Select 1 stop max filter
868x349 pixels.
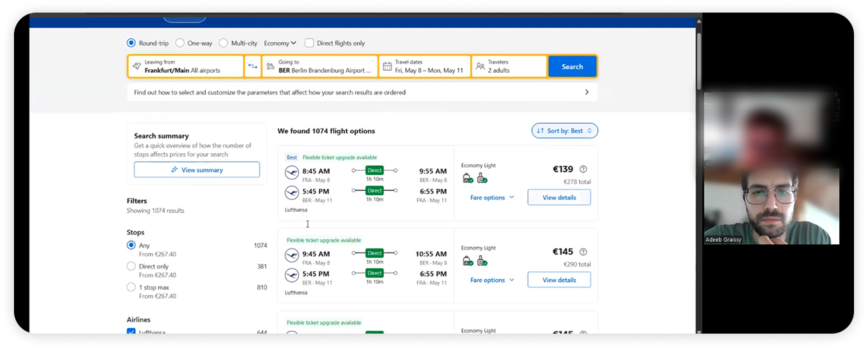click(x=131, y=287)
